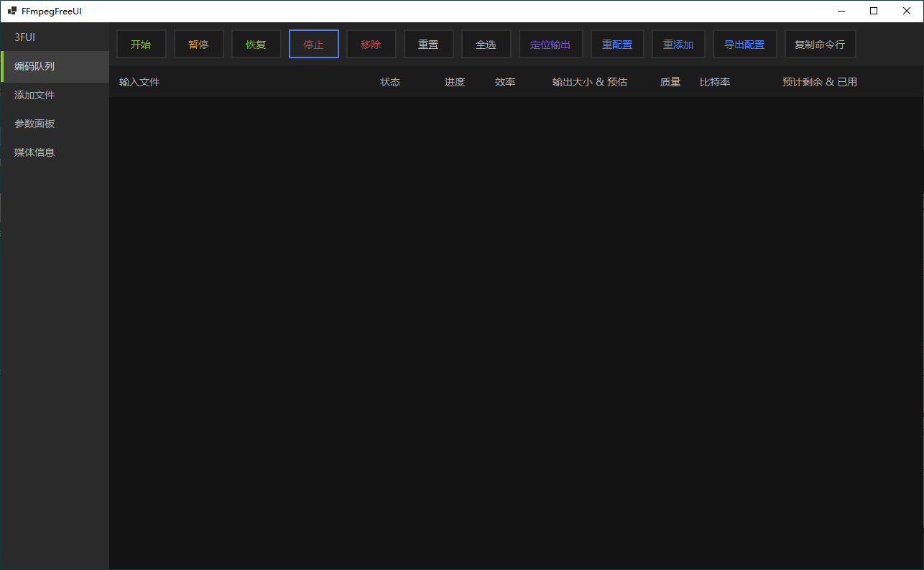Viewport: 924px width, 570px height.
Task: Locate output files via 定位输出
Action: [550, 44]
